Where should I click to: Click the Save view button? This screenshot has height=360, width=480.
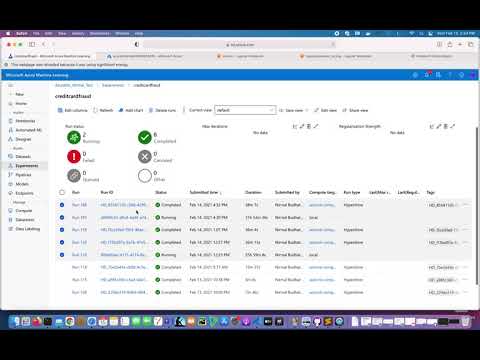(x=291, y=110)
